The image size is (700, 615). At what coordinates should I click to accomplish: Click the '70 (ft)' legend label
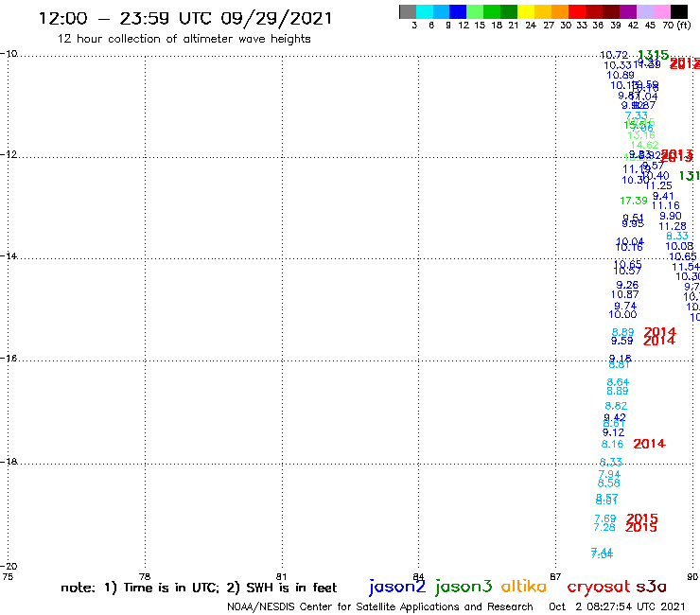click(x=676, y=26)
